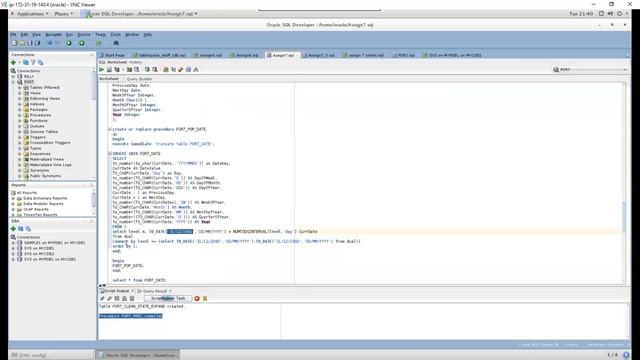The height and width of the screenshot is (360, 640).
Task: Switch to the Query Builder tab
Action: [139, 79]
